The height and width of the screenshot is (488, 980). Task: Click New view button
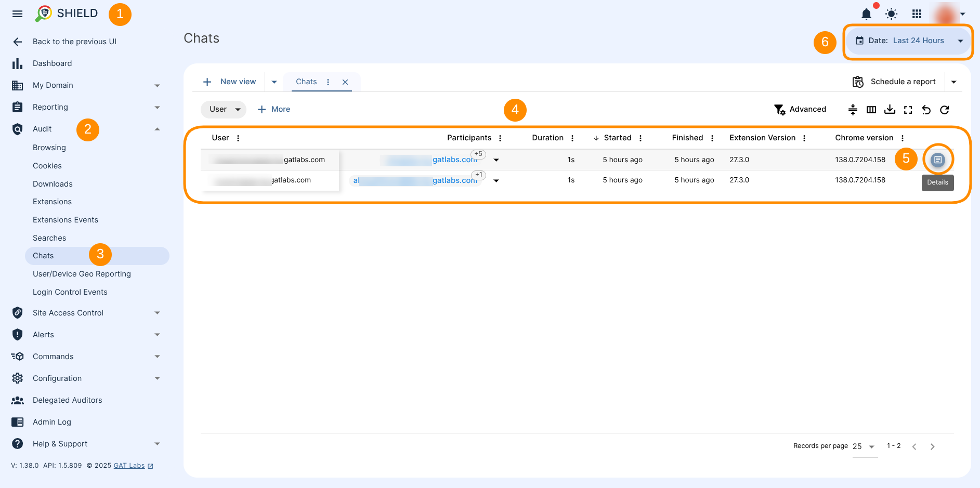click(x=229, y=82)
